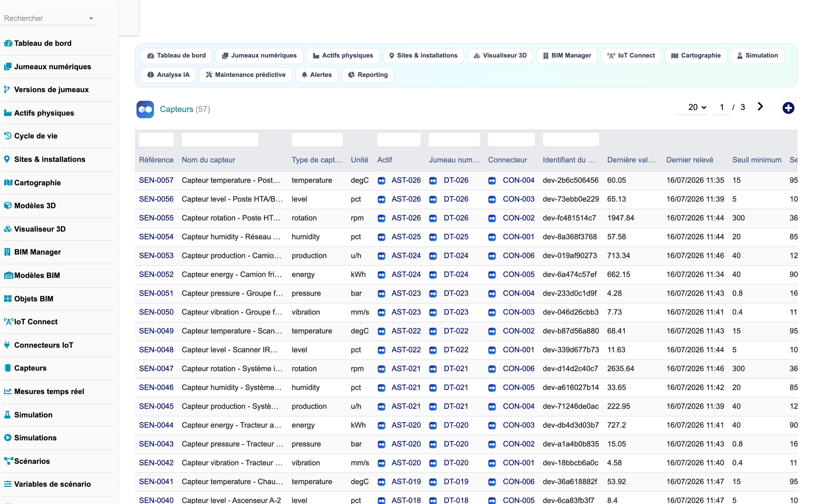Open the Rechercher dropdown
The width and height of the screenshot is (815, 504).
click(x=49, y=18)
